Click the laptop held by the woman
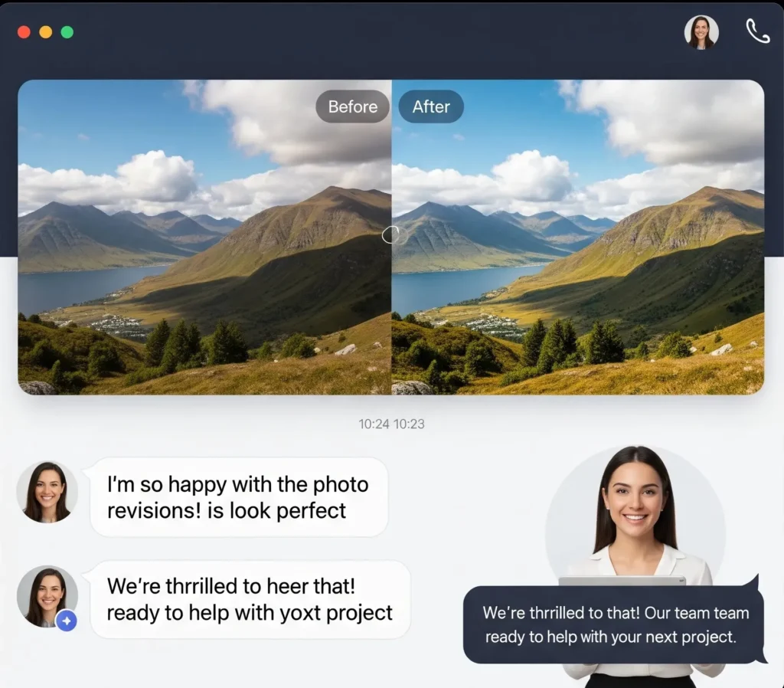Image resolution: width=784 pixels, height=688 pixels. pyautogui.click(x=622, y=581)
